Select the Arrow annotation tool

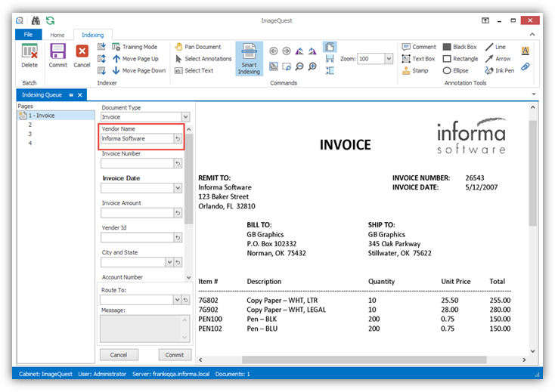coord(498,59)
